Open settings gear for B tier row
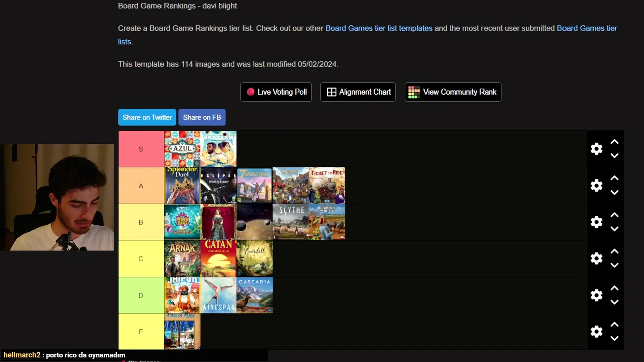 (596, 222)
